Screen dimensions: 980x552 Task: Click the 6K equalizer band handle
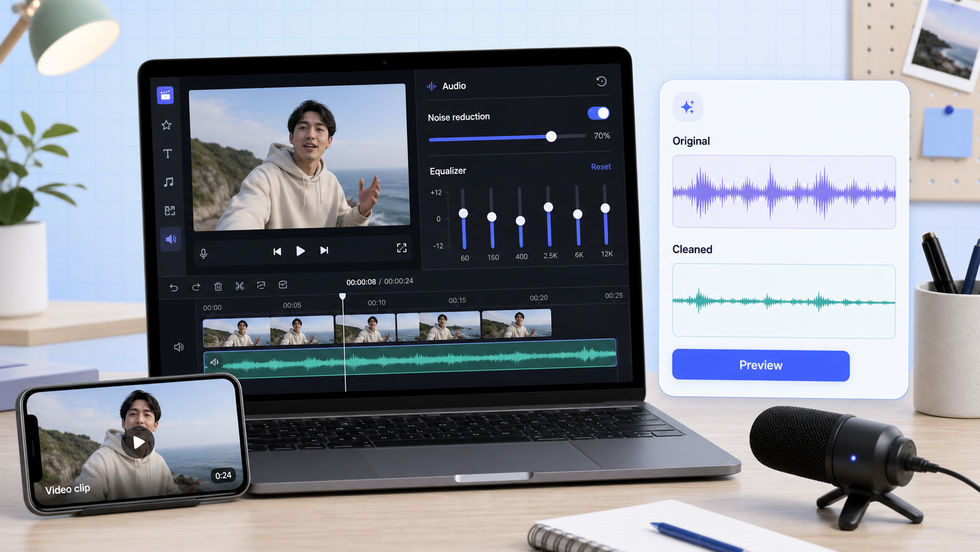point(577,215)
